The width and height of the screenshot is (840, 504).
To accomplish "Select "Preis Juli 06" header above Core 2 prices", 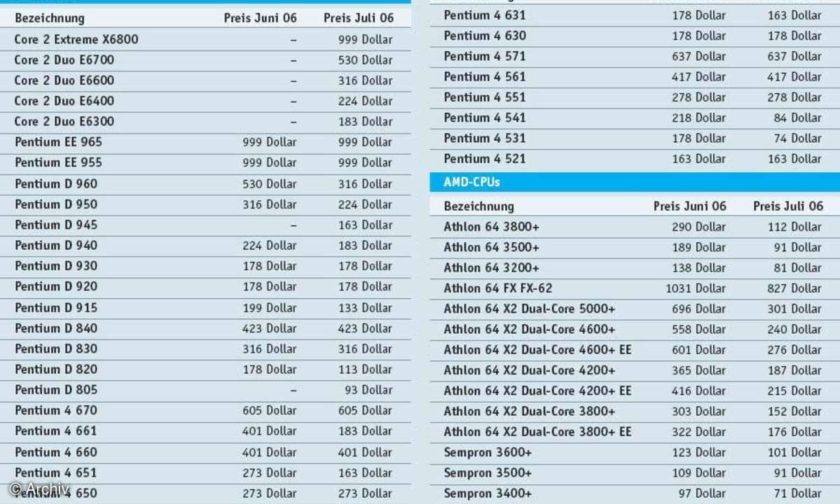I will coord(359,17).
